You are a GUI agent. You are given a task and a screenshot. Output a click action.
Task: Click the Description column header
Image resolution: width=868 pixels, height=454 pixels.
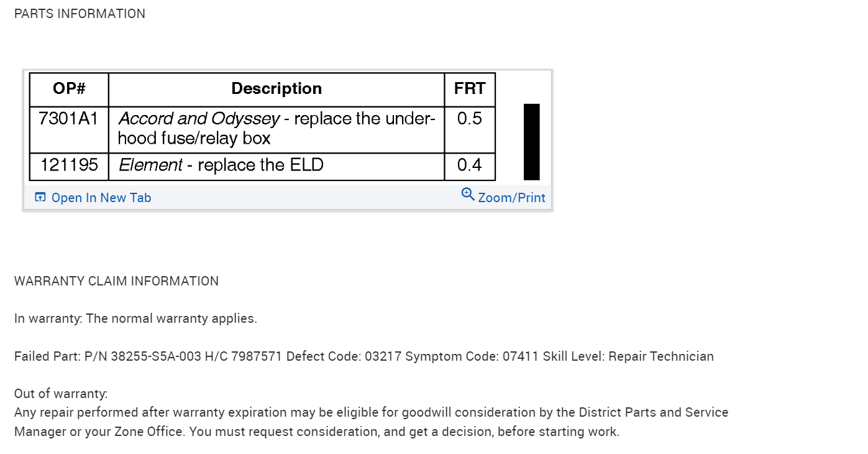point(276,89)
